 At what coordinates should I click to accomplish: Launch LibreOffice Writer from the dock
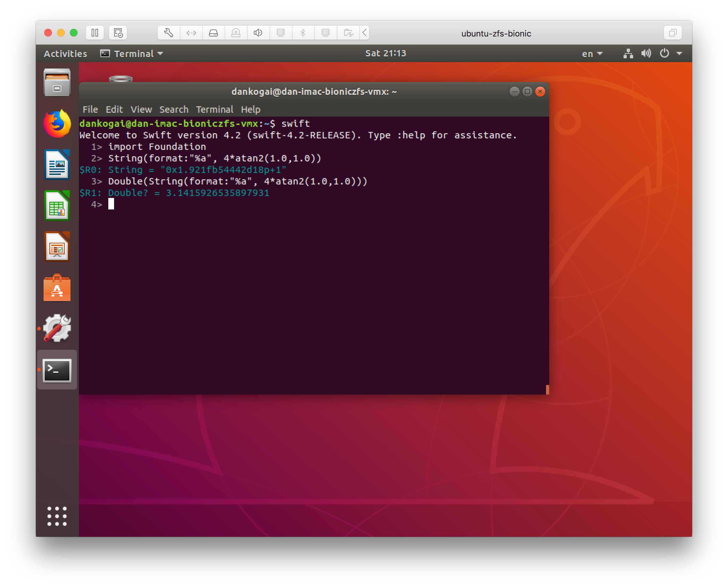[57, 165]
